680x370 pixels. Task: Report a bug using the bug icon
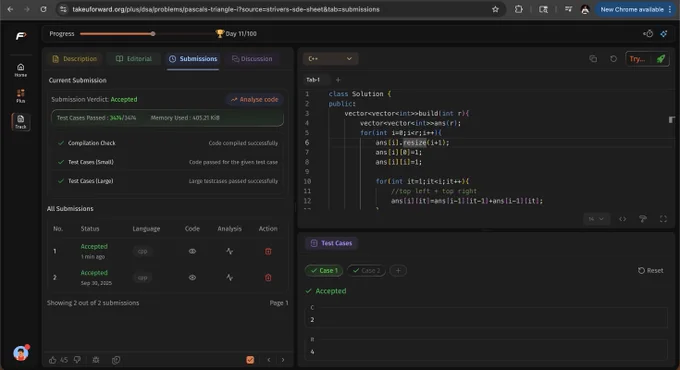(x=96, y=360)
